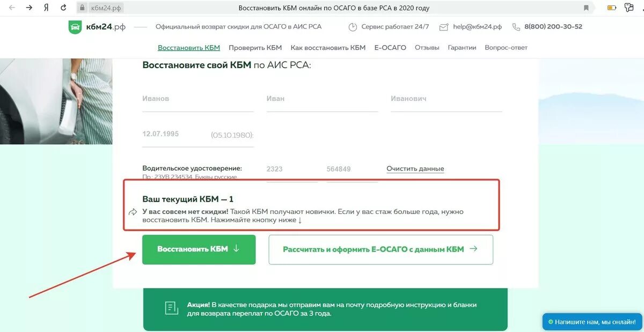Reload the page with the refresh icon

click(x=64, y=8)
